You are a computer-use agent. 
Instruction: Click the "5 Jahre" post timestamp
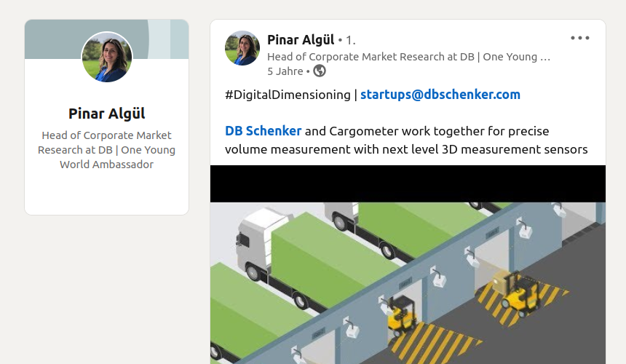point(285,71)
